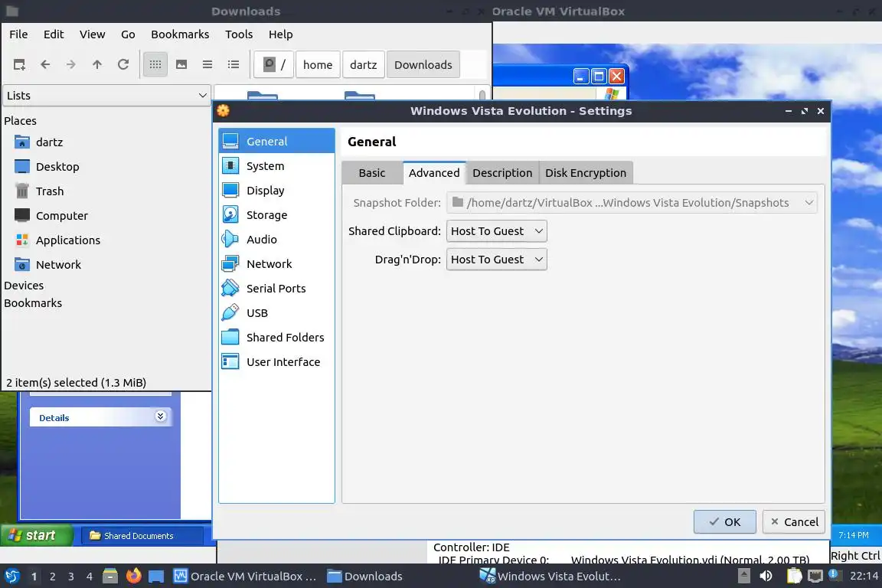
Task: Open the Help menu
Action: [x=281, y=34]
